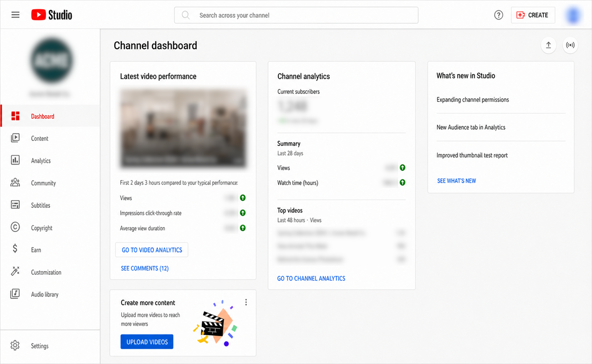Open the Settings label in the sidebar

point(40,346)
